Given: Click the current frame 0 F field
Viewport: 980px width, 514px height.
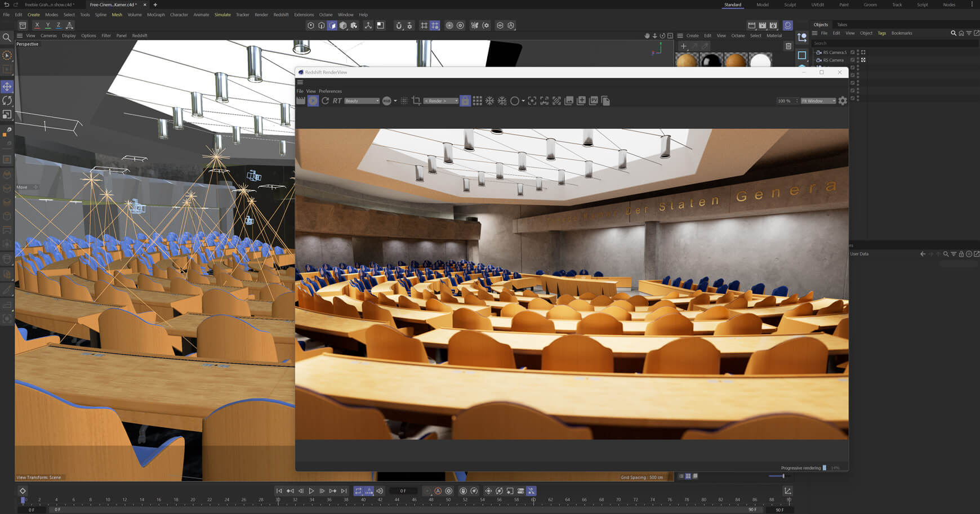Looking at the screenshot, I should tap(403, 491).
